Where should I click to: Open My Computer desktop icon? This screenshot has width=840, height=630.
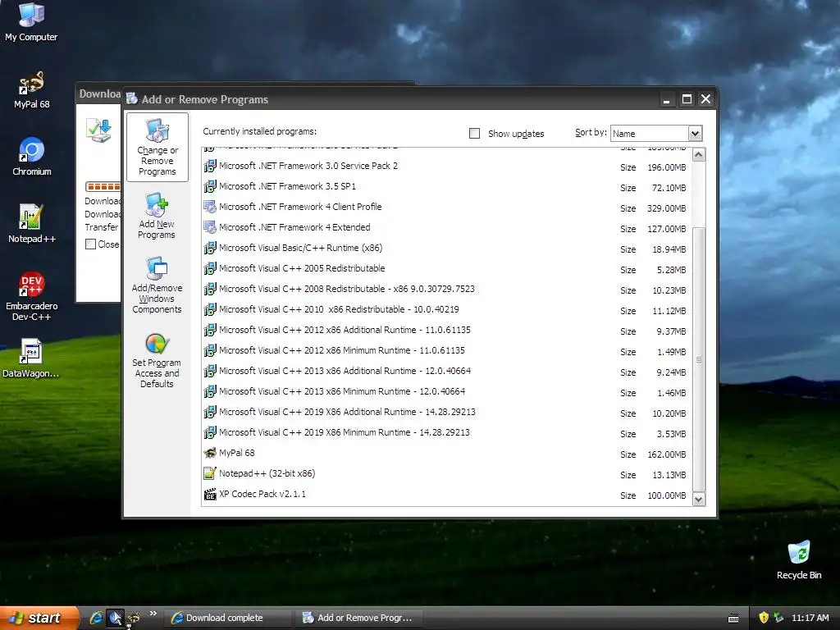[x=31, y=21]
